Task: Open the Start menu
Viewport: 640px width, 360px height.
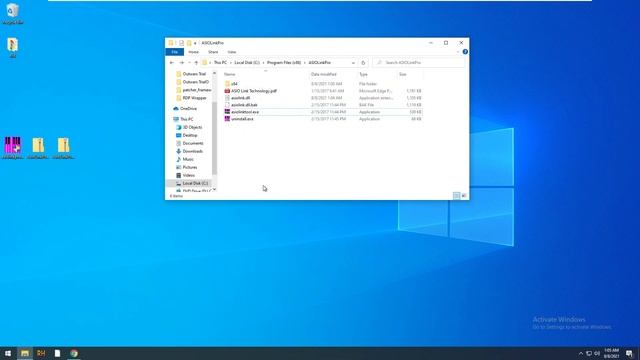Action: pyautogui.click(x=8, y=353)
